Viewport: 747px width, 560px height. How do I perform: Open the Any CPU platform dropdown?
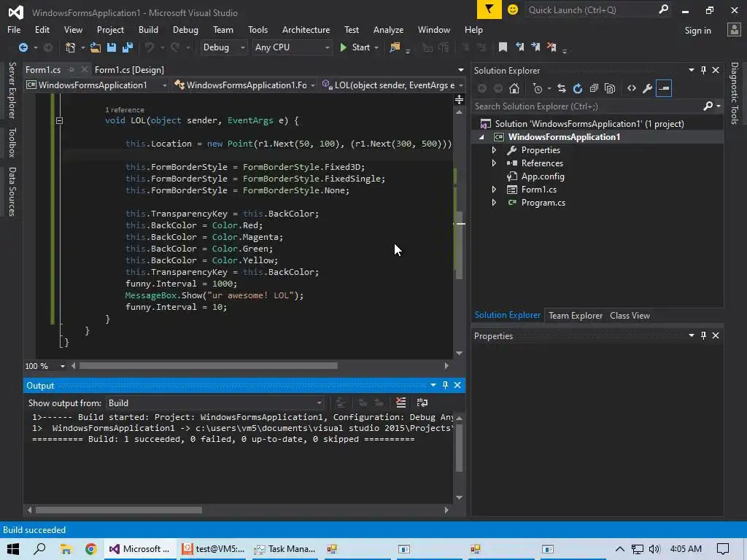pos(292,47)
